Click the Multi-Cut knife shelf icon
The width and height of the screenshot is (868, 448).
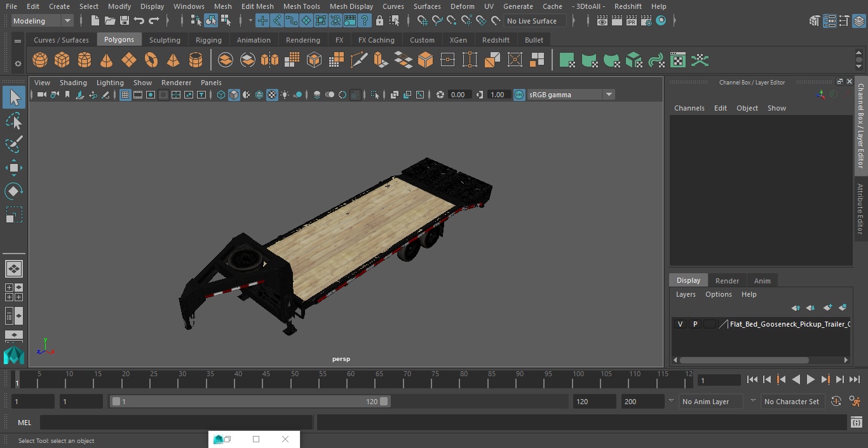tap(359, 60)
